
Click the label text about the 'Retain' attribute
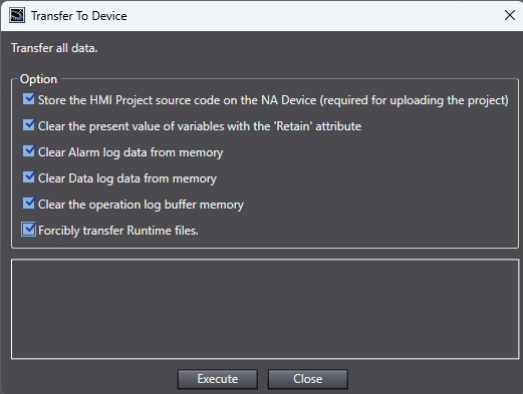[x=199, y=126]
